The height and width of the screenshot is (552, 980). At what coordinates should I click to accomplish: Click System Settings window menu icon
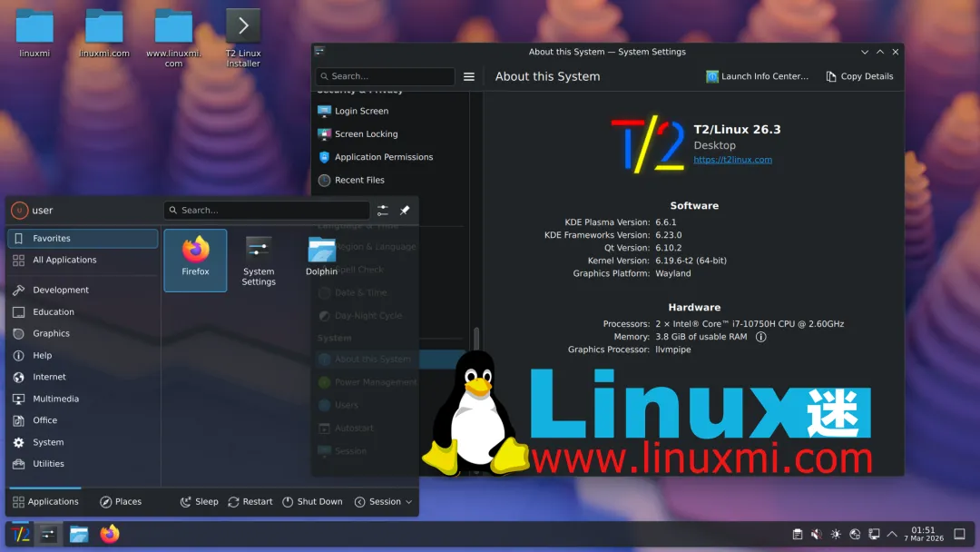pyautogui.click(x=319, y=51)
